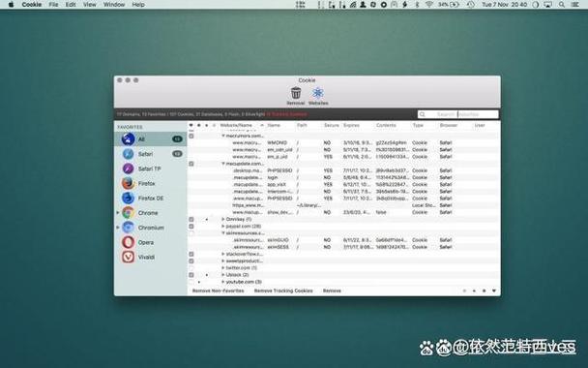Open Notification Center in menu bar
588x368 pixels.
pyautogui.click(x=574, y=5)
